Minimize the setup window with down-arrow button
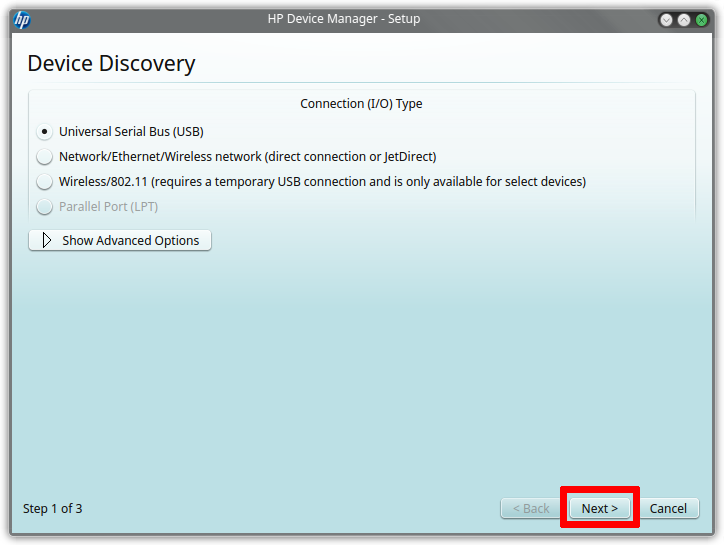 click(666, 20)
